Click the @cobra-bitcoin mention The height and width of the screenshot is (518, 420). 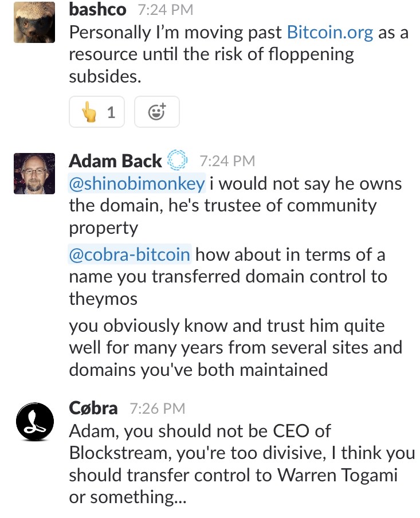(129, 255)
